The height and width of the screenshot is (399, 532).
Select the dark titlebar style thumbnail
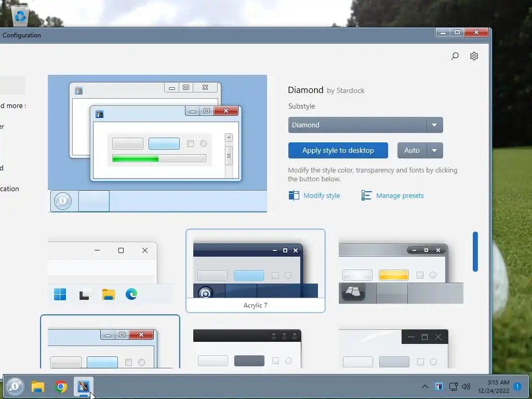click(x=247, y=349)
